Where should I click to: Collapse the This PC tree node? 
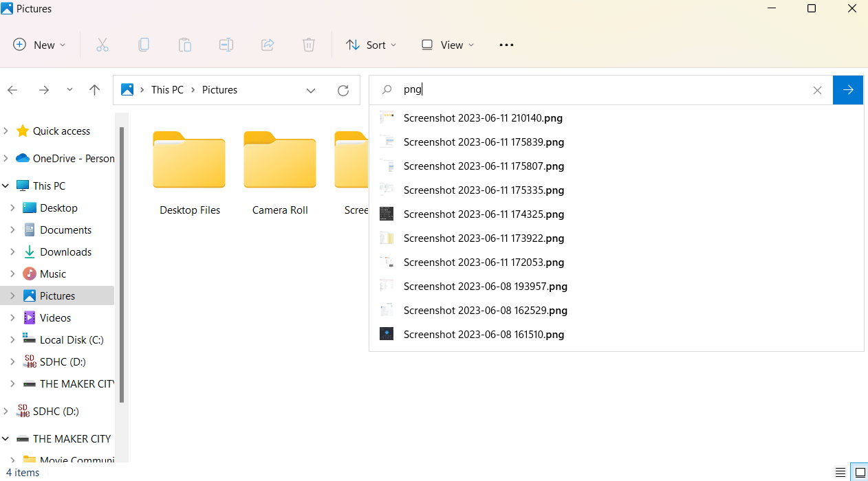coord(6,186)
